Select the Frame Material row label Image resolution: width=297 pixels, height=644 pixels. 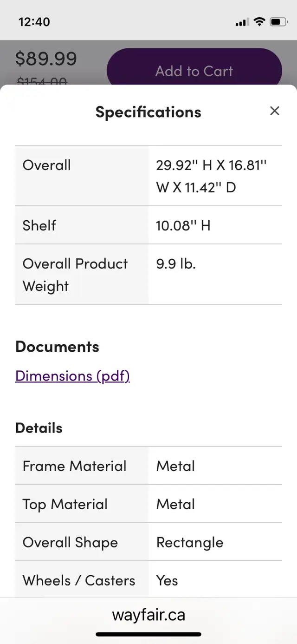click(75, 466)
